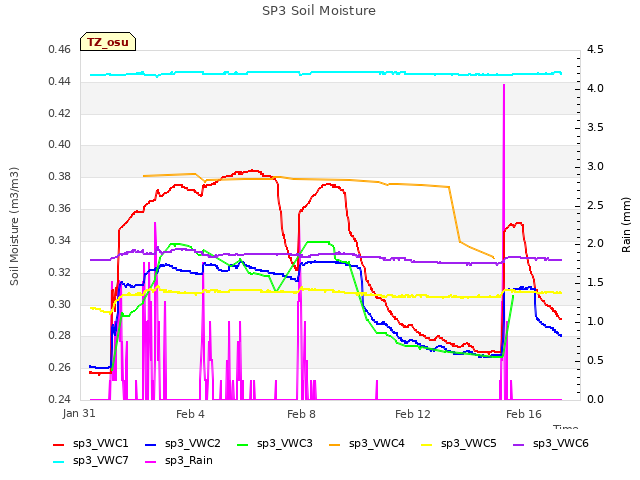Click the blue sp3_VWC2 legend color marker

click(151, 444)
